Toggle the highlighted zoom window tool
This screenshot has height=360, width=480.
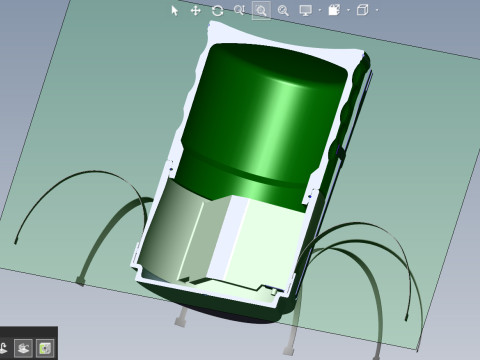coord(261,11)
